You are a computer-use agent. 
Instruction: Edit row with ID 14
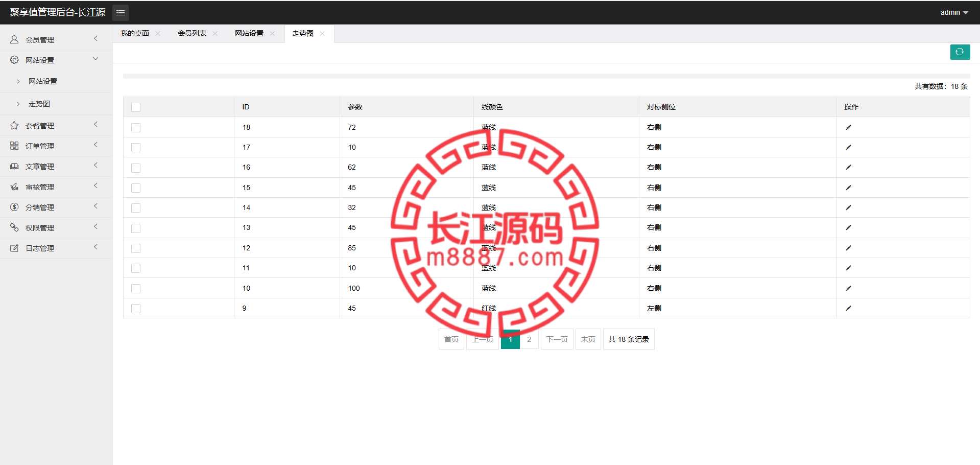[848, 207]
